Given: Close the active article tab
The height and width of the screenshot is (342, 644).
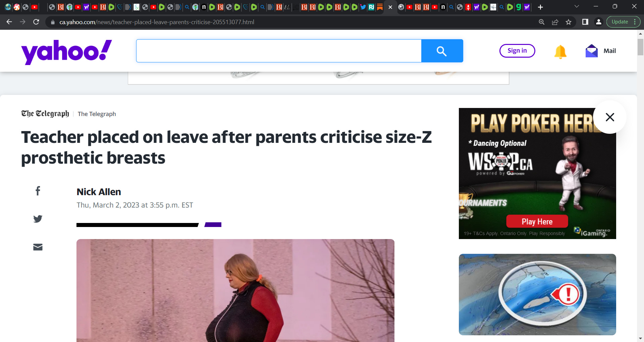Looking at the screenshot, I should [390, 7].
